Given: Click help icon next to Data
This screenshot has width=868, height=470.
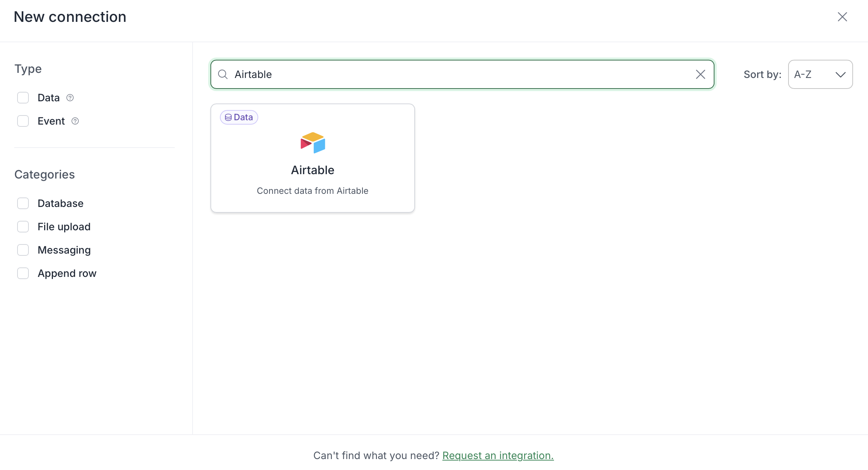Looking at the screenshot, I should click(70, 98).
